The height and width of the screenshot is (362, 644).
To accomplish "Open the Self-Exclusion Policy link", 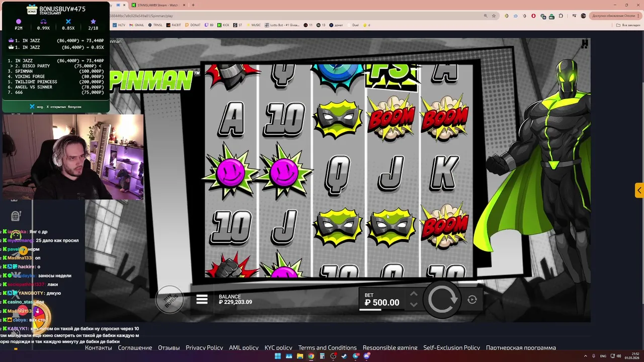I will coord(452,347).
